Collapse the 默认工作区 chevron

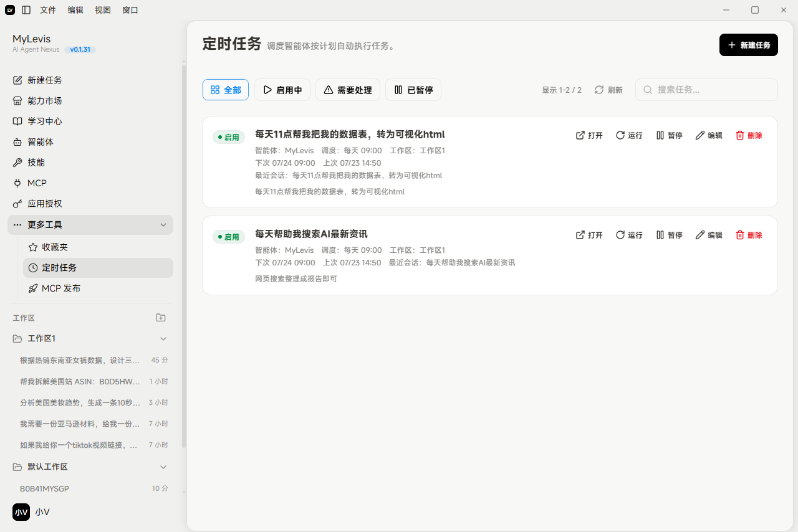[163, 467]
